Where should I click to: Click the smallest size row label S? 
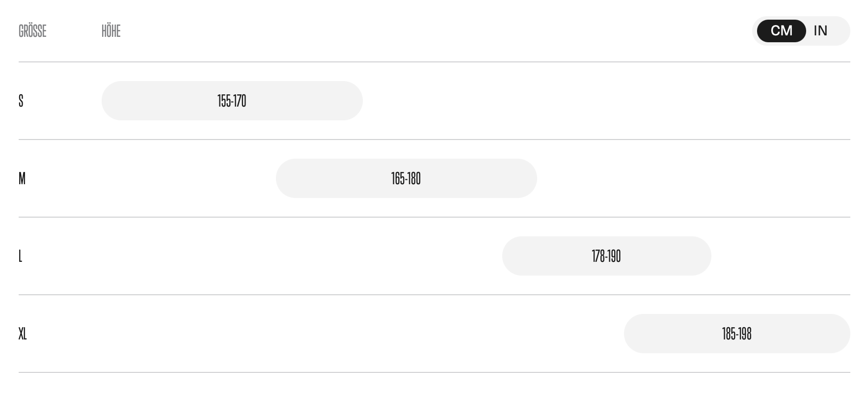[x=21, y=101]
